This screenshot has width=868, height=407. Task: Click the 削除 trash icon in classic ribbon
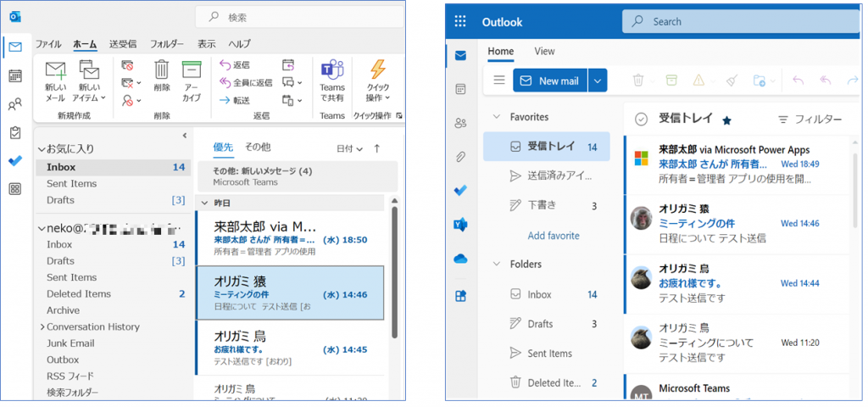162,75
